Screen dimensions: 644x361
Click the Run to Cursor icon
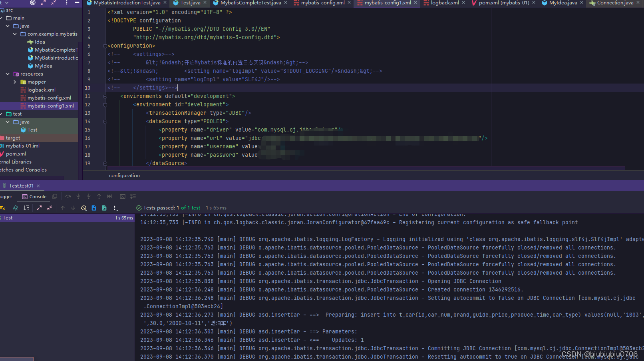pos(109,196)
